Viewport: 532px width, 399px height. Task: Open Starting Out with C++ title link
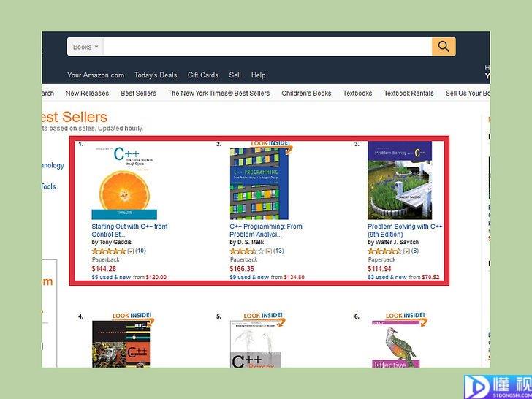129,230
